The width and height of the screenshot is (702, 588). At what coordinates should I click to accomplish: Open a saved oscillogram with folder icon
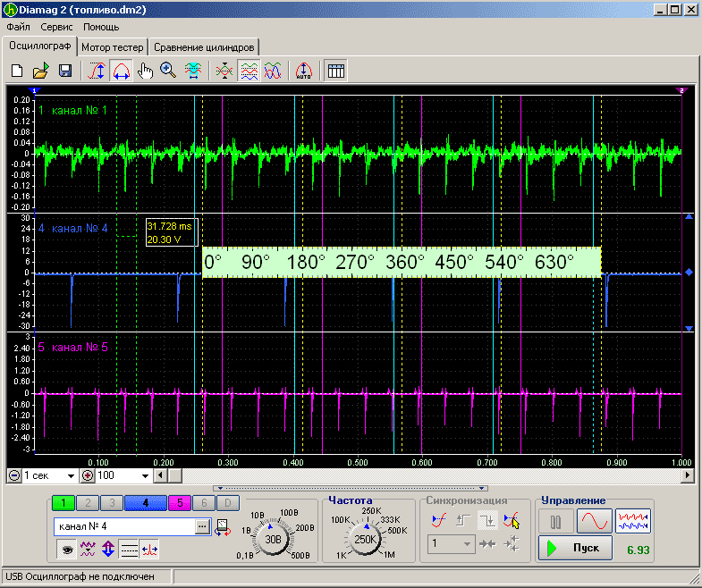(x=41, y=71)
